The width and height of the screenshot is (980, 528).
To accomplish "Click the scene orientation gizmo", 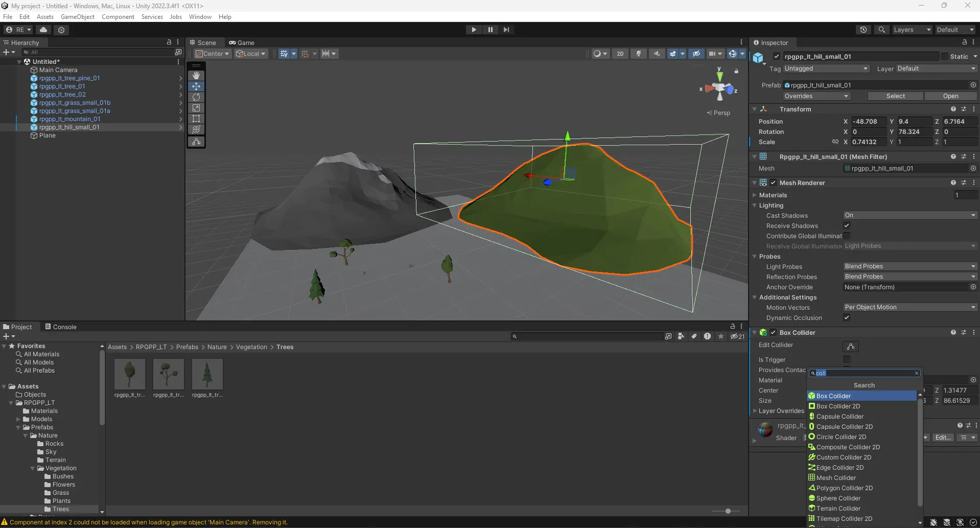I will pyautogui.click(x=719, y=88).
